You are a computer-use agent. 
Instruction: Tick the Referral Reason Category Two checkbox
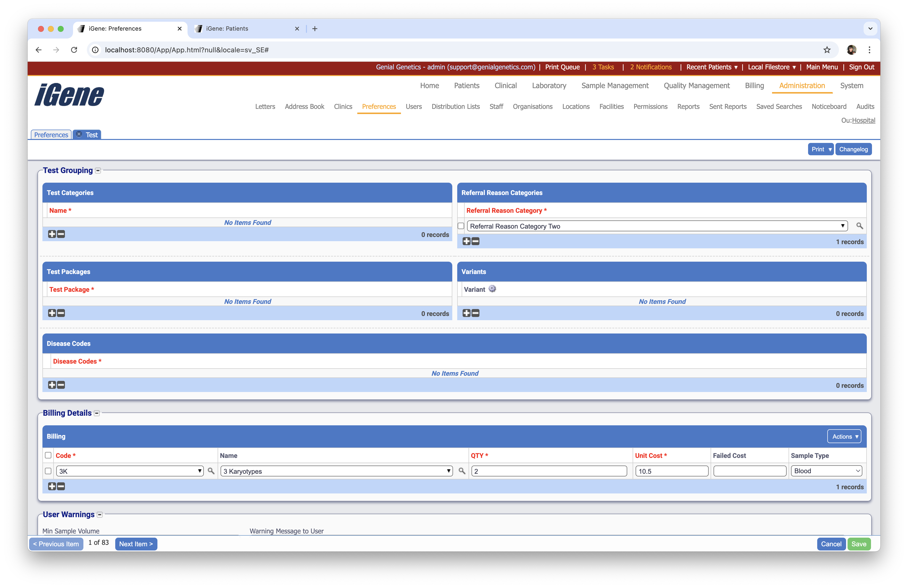coord(461,226)
